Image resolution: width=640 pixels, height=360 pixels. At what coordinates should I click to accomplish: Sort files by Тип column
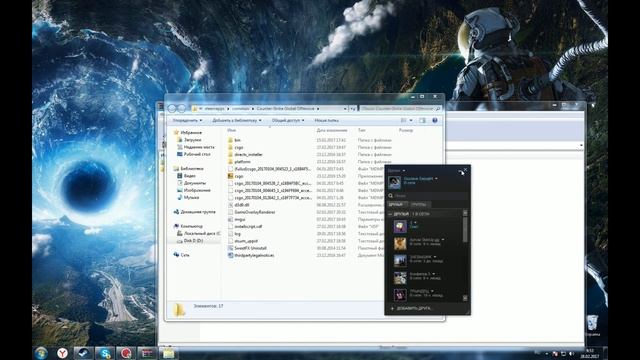point(362,130)
